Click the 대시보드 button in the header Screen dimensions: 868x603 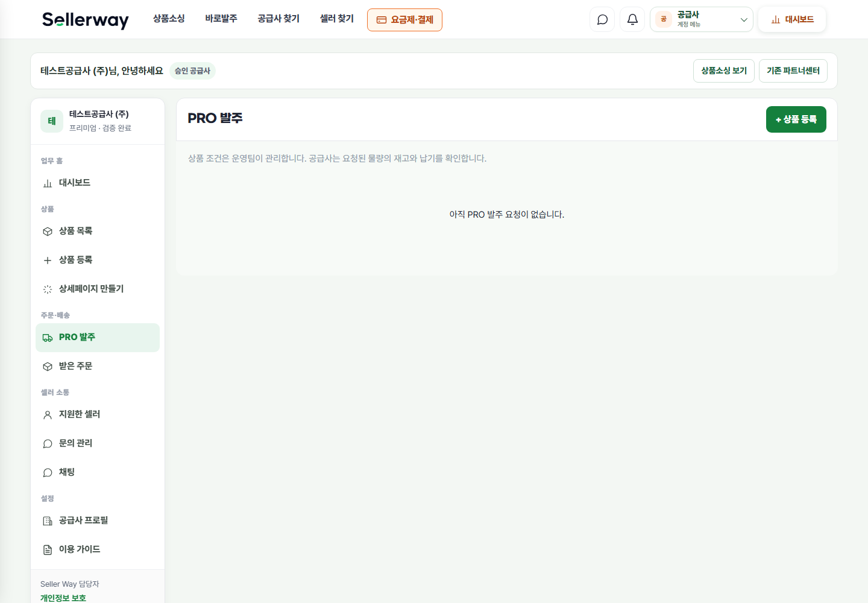(x=792, y=19)
